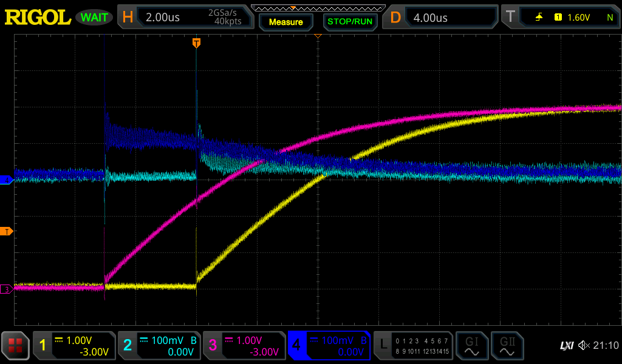Click the orange trigger position marker T
This screenshot has width=622, height=364.
196,43
